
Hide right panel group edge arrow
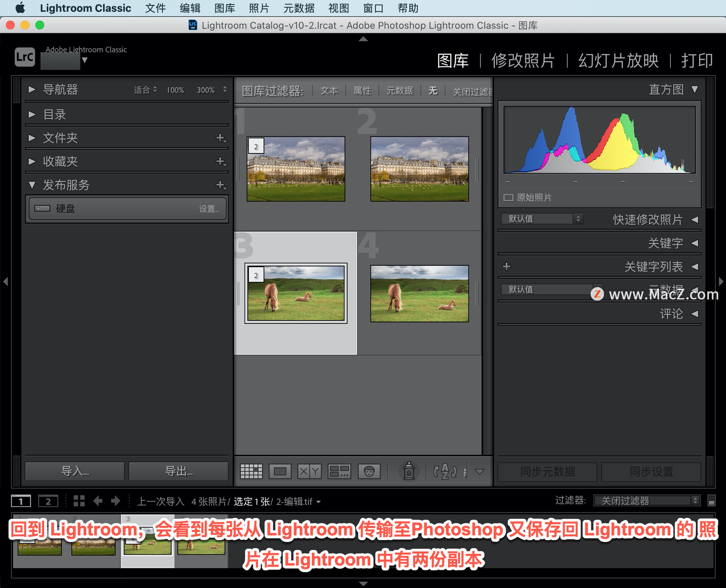coord(721,281)
